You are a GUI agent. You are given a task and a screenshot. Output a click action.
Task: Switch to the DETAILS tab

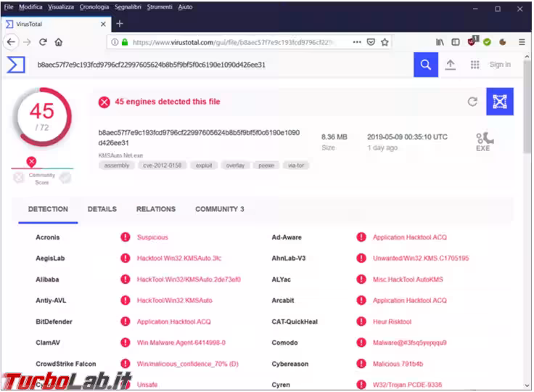[x=102, y=209]
